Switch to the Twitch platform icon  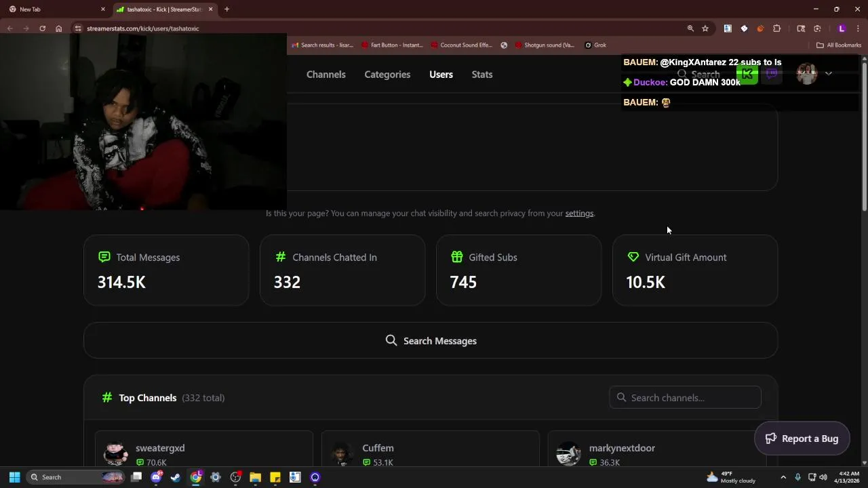(x=772, y=75)
